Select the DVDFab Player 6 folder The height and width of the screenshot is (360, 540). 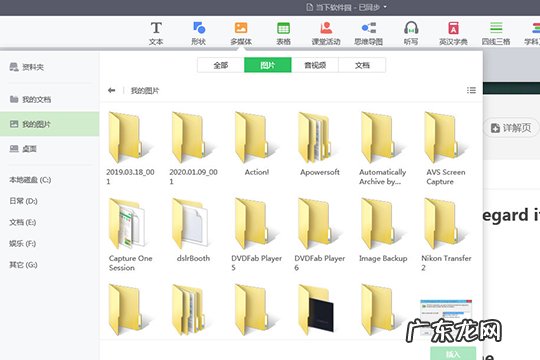(320, 234)
